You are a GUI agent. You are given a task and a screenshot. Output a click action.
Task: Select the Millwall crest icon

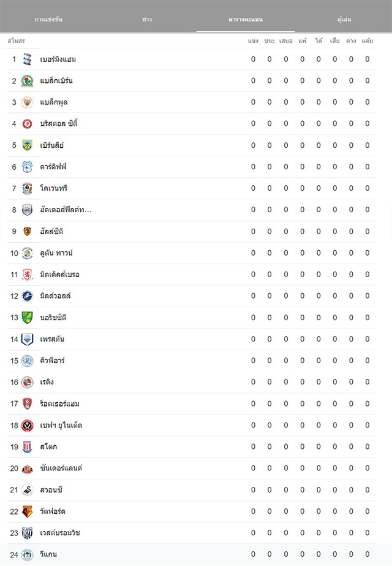pyautogui.click(x=27, y=296)
